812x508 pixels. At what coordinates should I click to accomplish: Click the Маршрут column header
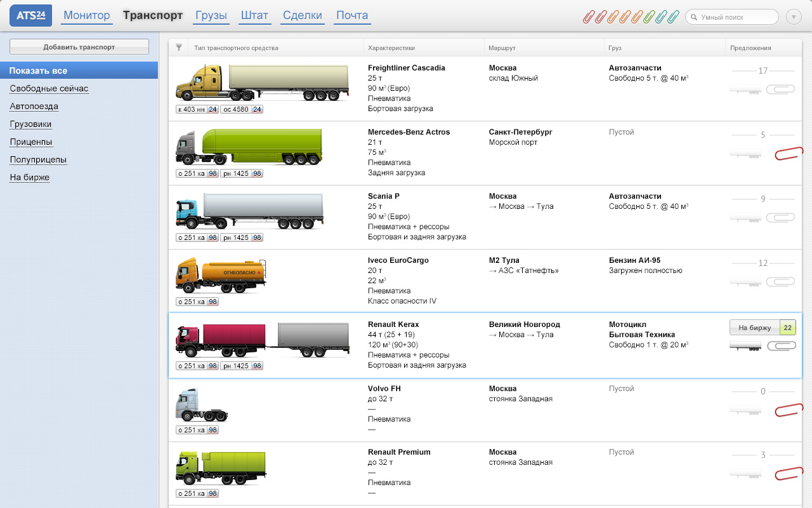click(x=502, y=48)
